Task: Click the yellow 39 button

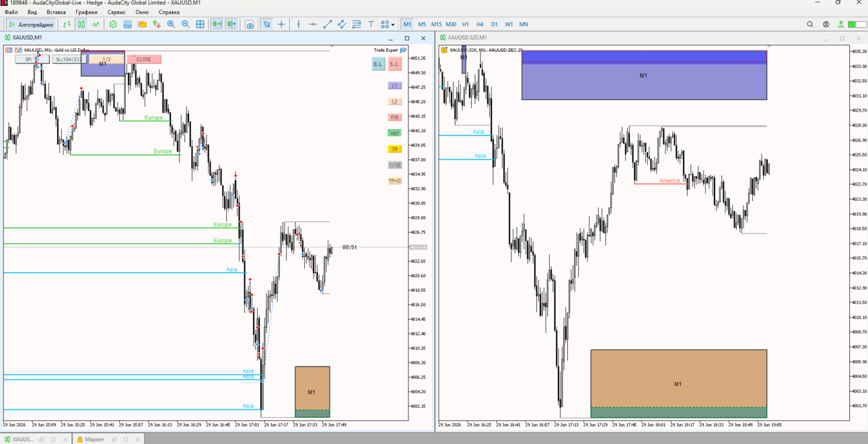Action: click(x=394, y=149)
